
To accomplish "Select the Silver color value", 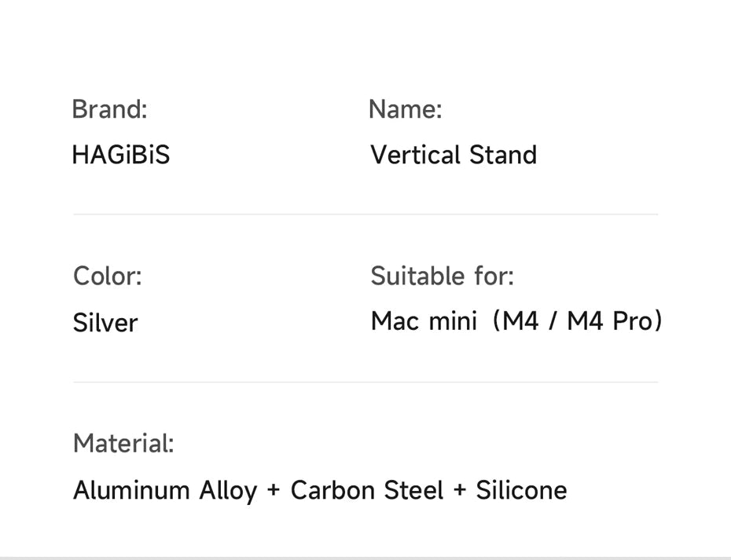I will click(x=105, y=323).
